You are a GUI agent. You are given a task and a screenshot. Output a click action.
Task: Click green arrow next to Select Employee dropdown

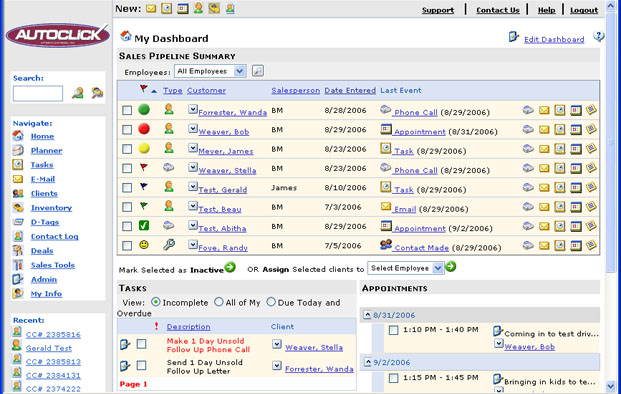pos(450,266)
